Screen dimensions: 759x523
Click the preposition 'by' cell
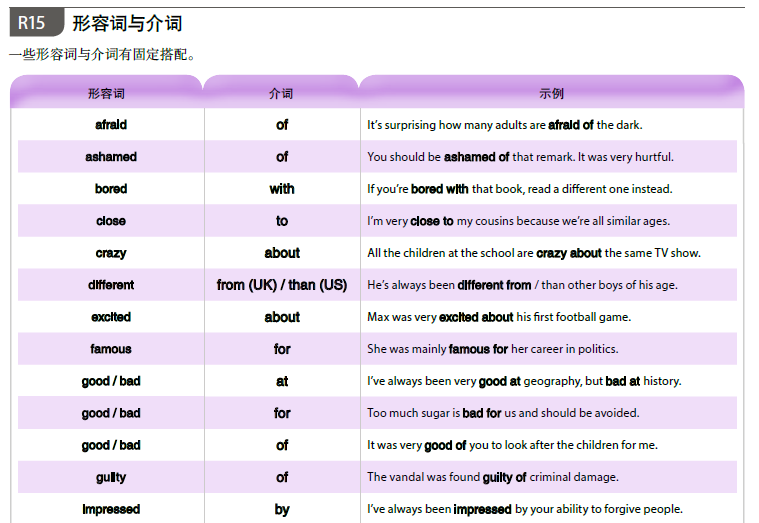282,509
